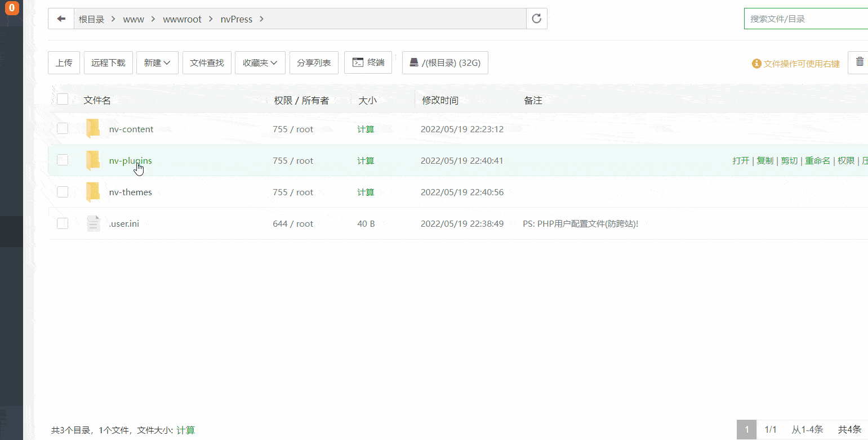
Task: Click 计算 link in footer summary
Action: coord(186,430)
